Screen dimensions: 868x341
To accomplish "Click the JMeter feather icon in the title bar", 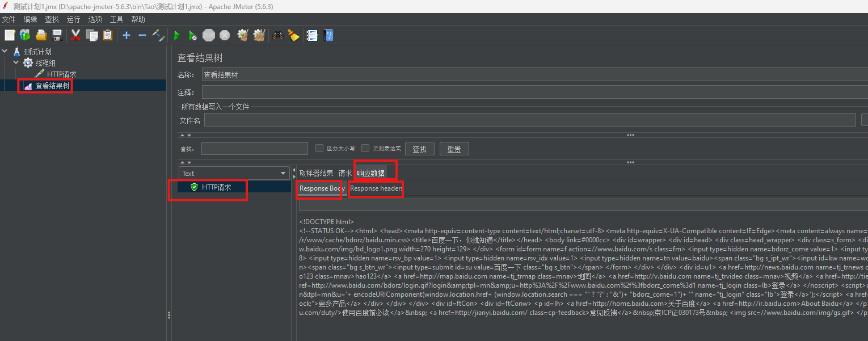I will (x=6, y=6).
